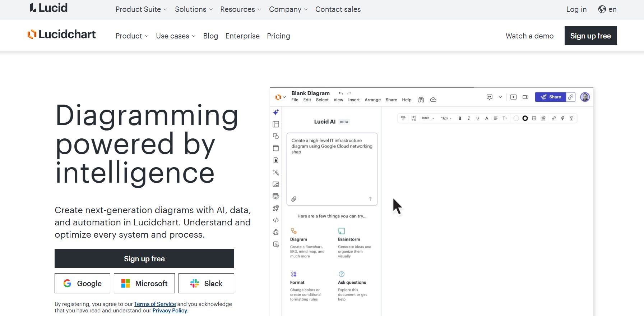644x316 pixels.
Task: Open the en language selector
Action: point(607,9)
